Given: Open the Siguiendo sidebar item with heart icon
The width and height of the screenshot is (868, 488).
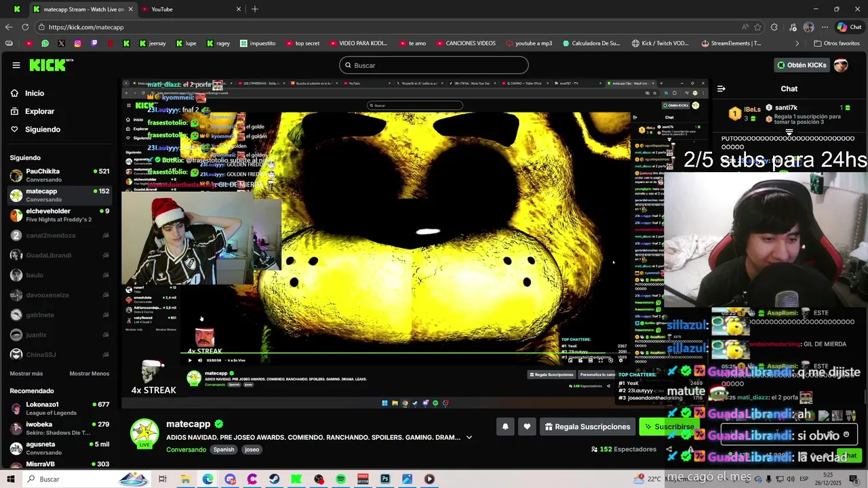Looking at the screenshot, I should pyautogui.click(x=43, y=129).
